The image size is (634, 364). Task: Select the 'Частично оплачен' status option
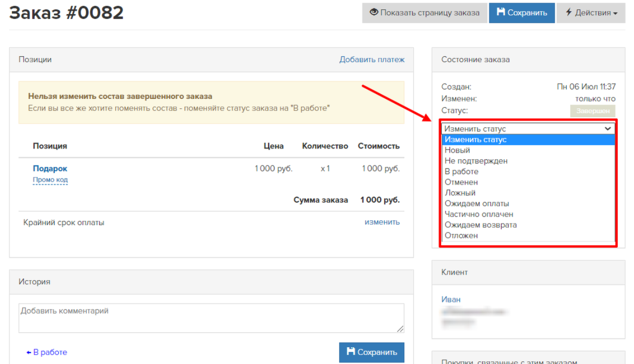tap(528, 214)
